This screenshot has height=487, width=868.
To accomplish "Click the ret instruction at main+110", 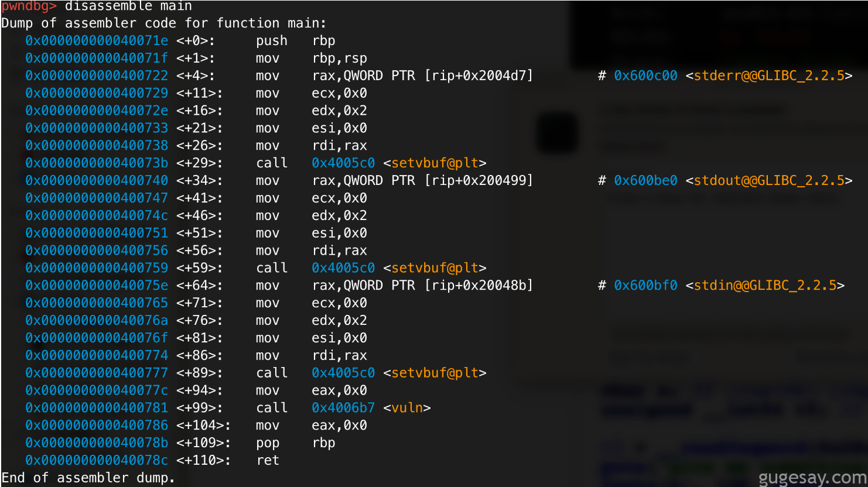I will click(x=268, y=461).
